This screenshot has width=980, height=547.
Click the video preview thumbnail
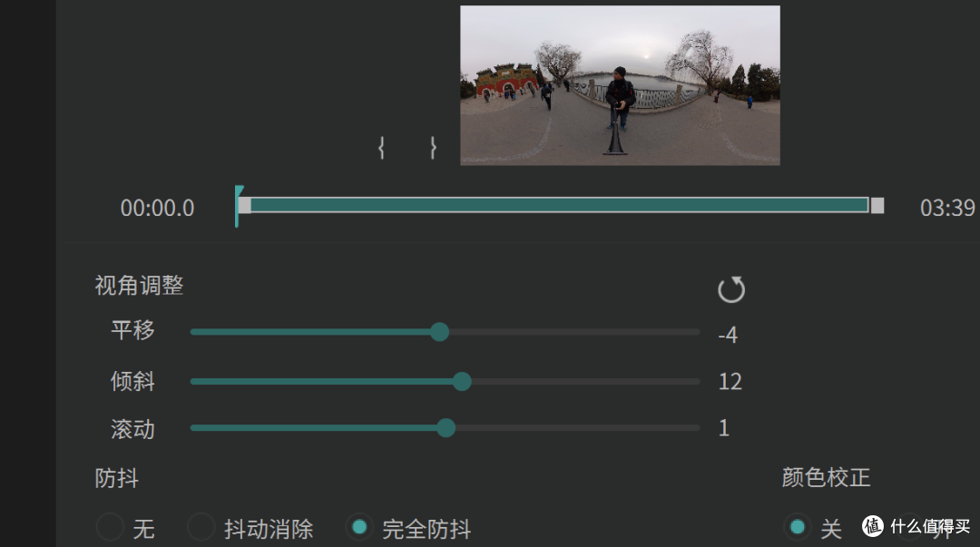(620, 85)
